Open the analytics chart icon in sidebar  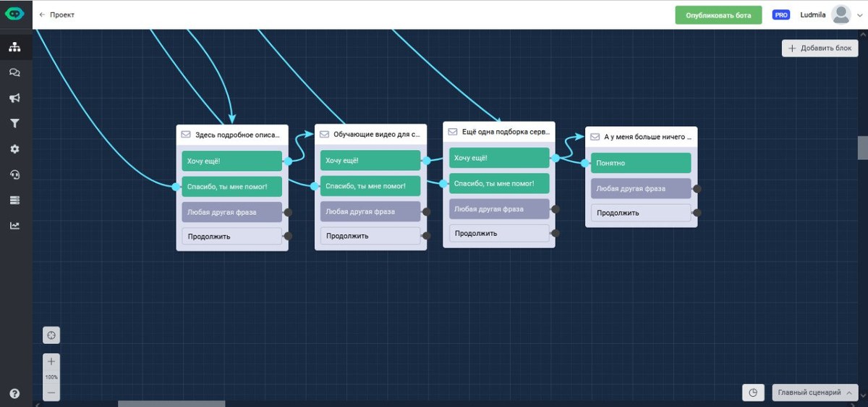pyautogui.click(x=14, y=225)
